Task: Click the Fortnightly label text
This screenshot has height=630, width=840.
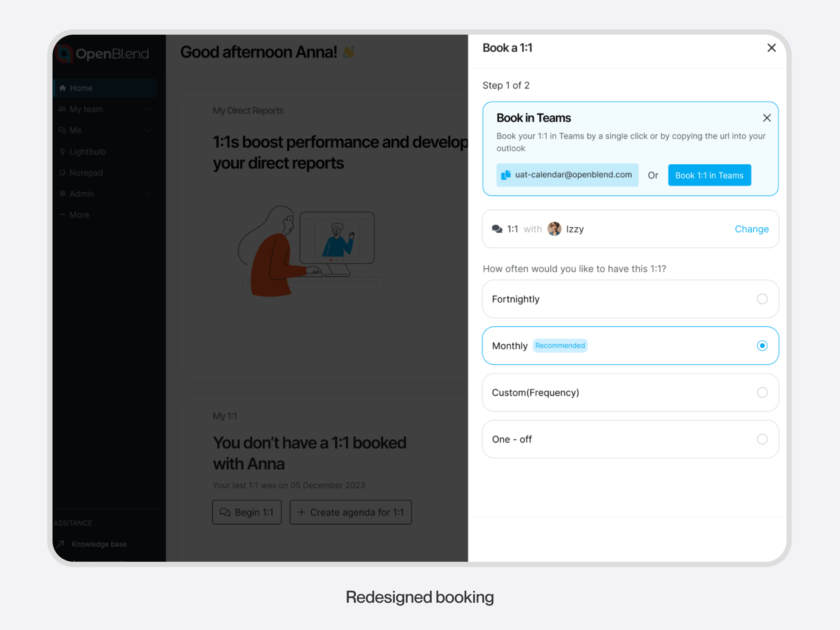Action: click(516, 299)
